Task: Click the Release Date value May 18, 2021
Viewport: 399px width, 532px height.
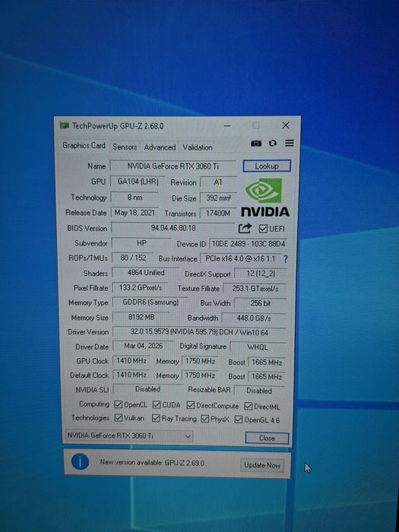Action: [135, 213]
